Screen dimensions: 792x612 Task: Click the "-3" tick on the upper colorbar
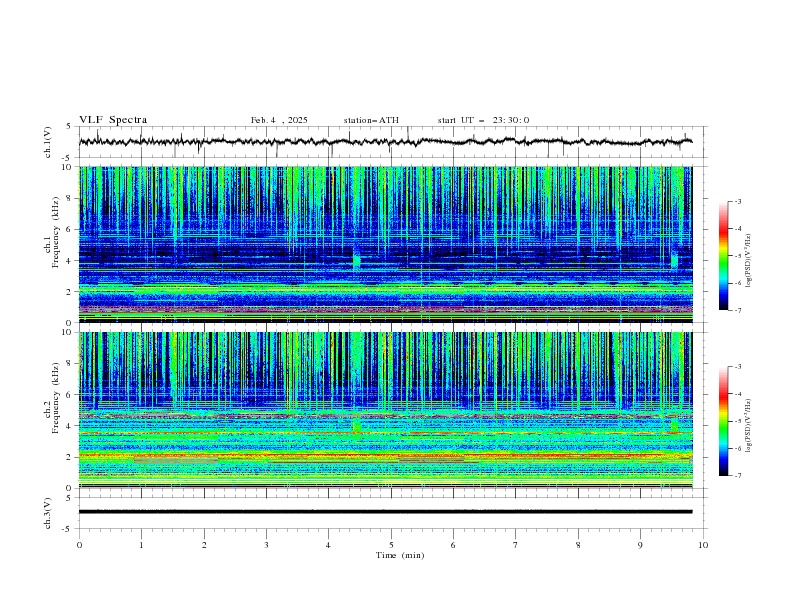pyautogui.click(x=738, y=201)
